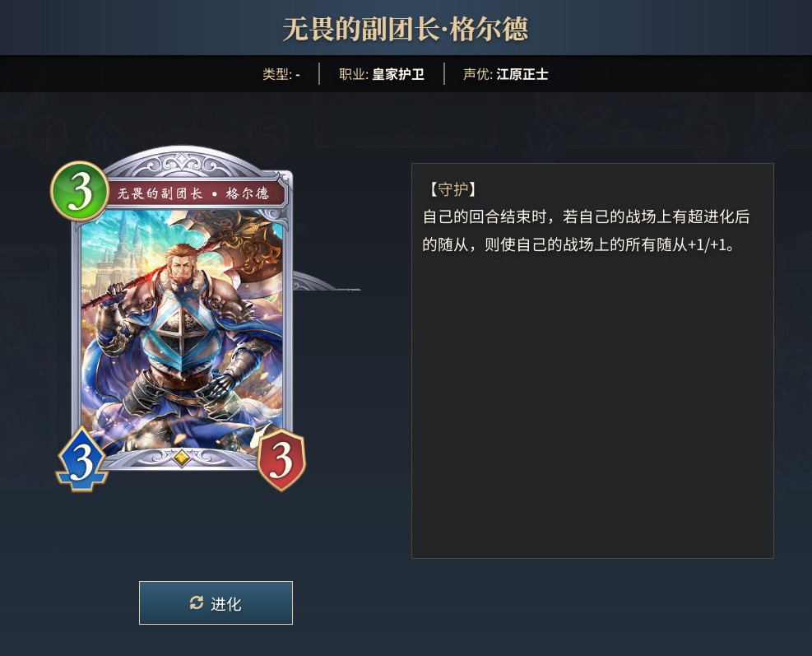Click the 皇家护卫 class name

coord(398,74)
